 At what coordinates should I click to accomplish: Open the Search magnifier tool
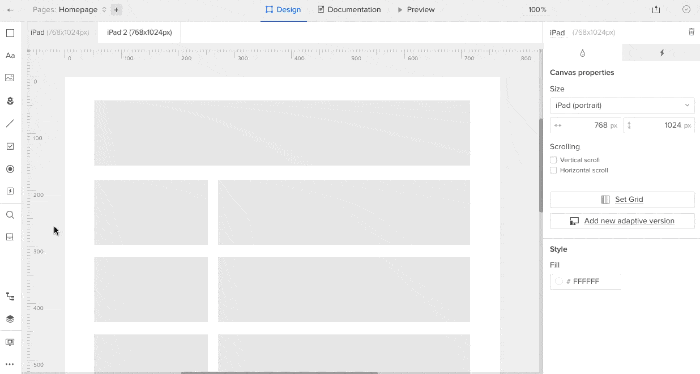point(10,215)
